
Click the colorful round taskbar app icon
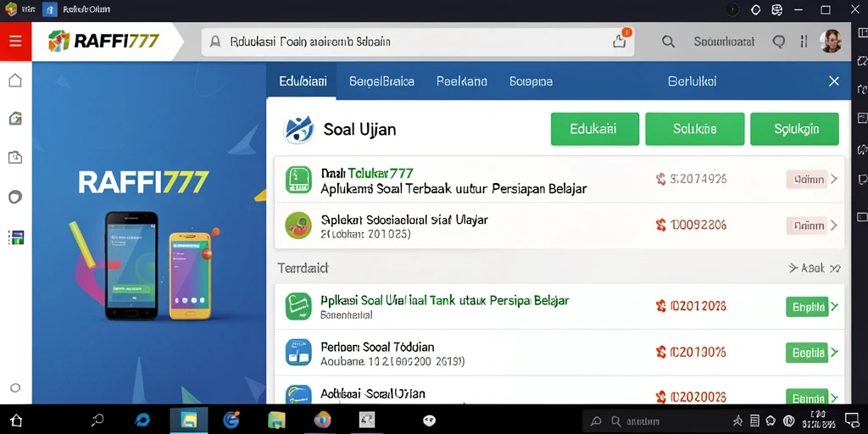[322, 420]
